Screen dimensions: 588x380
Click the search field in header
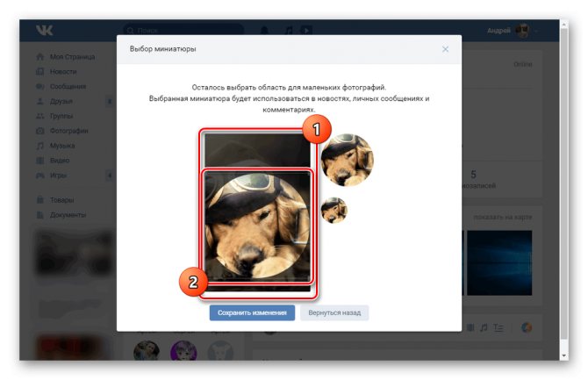(183, 30)
